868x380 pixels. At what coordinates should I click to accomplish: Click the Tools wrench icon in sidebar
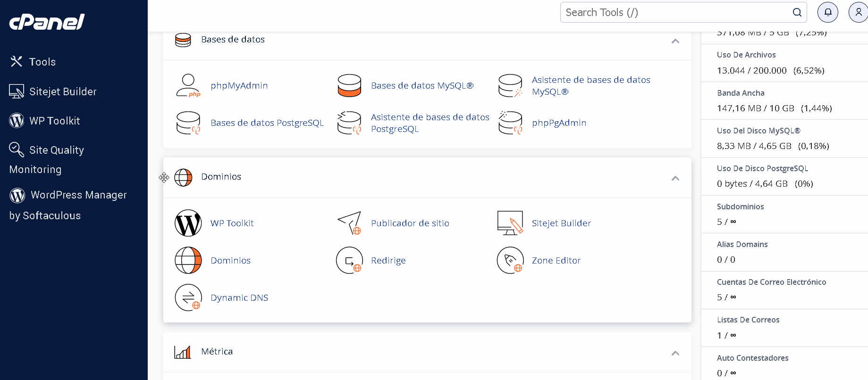(x=17, y=61)
